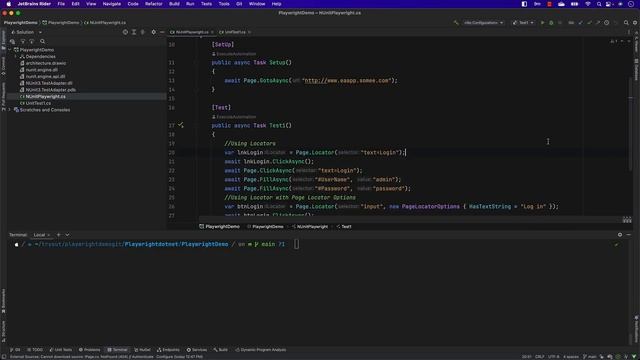Open the Git menu
This screenshot has width=640, height=360.
tap(239, 4)
